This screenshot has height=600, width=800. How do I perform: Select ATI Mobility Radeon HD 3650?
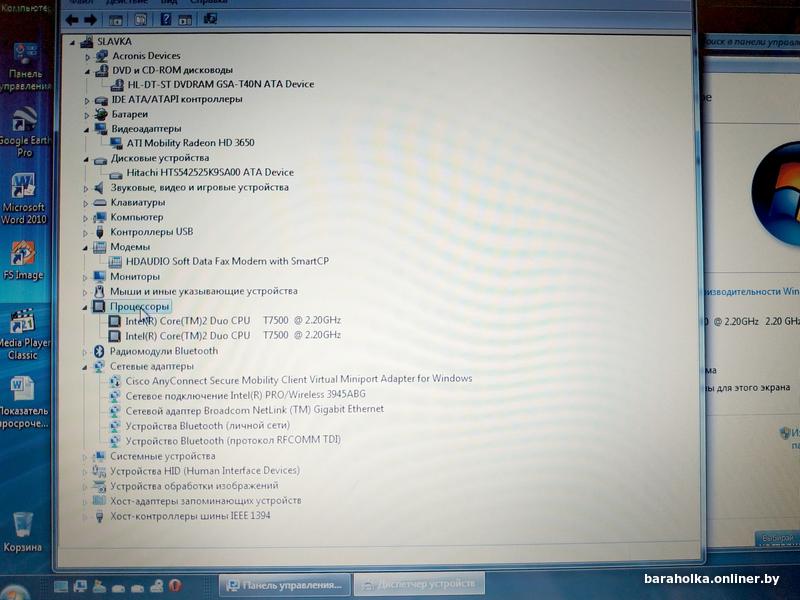[x=190, y=143]
